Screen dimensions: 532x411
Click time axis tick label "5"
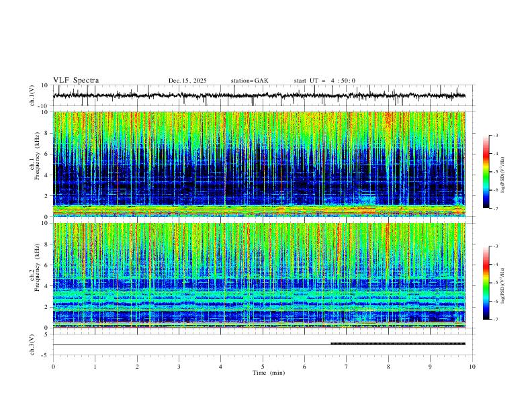[x=263, y=367]
